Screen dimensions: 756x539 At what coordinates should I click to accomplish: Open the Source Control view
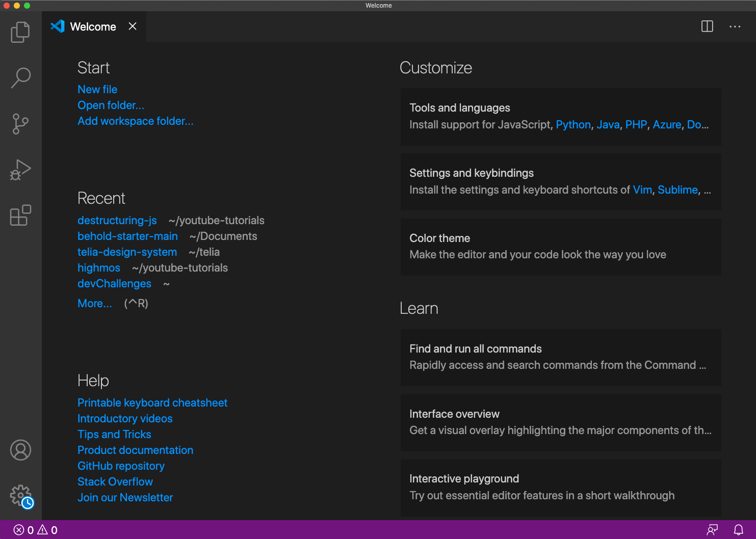(x=20, y=123)
